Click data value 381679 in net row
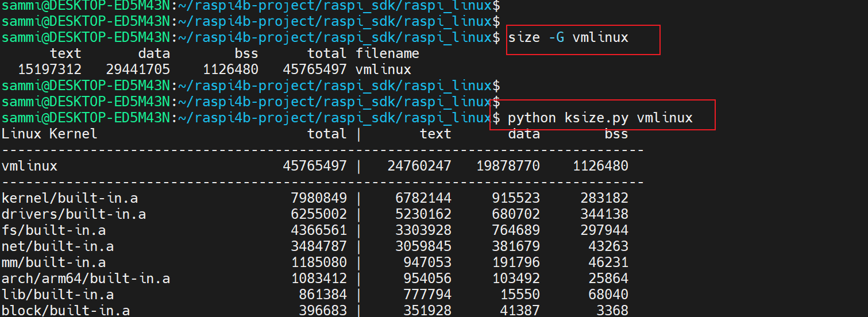The width and height of the screenshot is (868, 317). pos(516,247)
